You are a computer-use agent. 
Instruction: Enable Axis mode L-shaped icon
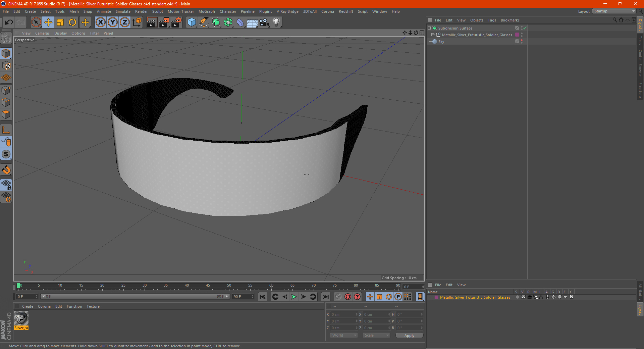click(x=6, y=130)
